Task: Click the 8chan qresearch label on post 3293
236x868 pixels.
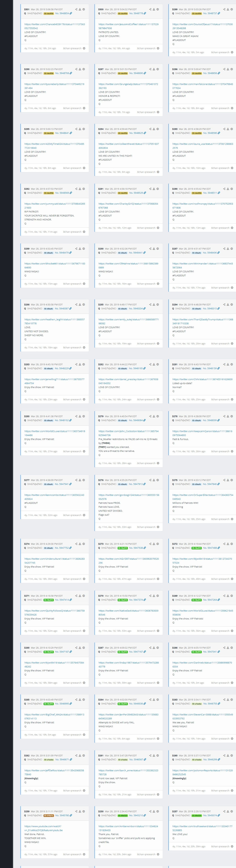Action: (220, 168)
